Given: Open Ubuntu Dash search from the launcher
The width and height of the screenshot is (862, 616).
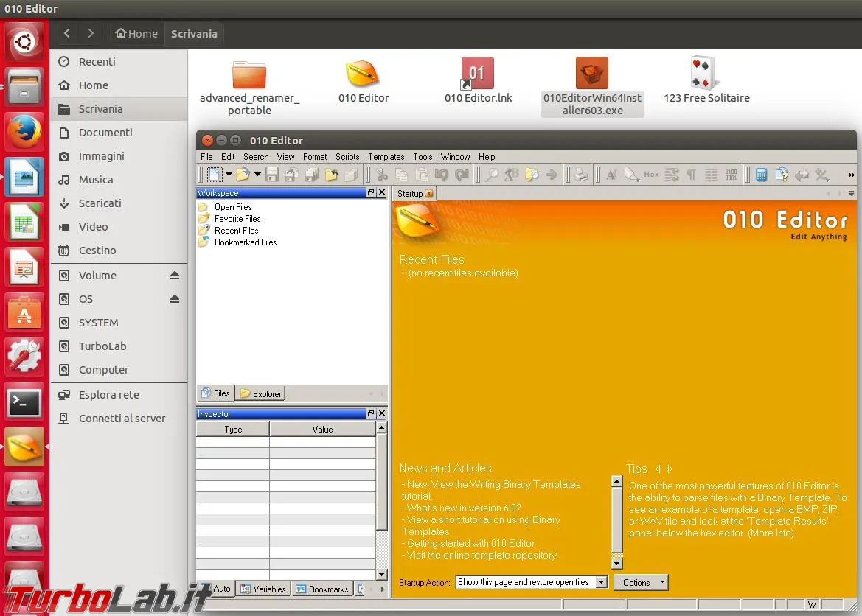Looking at the screenshot, I should pyautogui.click(x=24, y=42).
